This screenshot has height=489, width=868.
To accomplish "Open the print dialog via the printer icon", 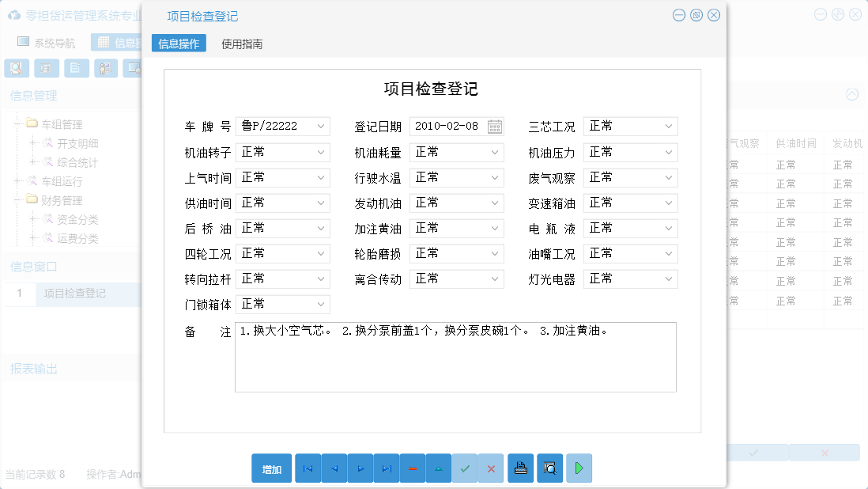I will point(520,468).
